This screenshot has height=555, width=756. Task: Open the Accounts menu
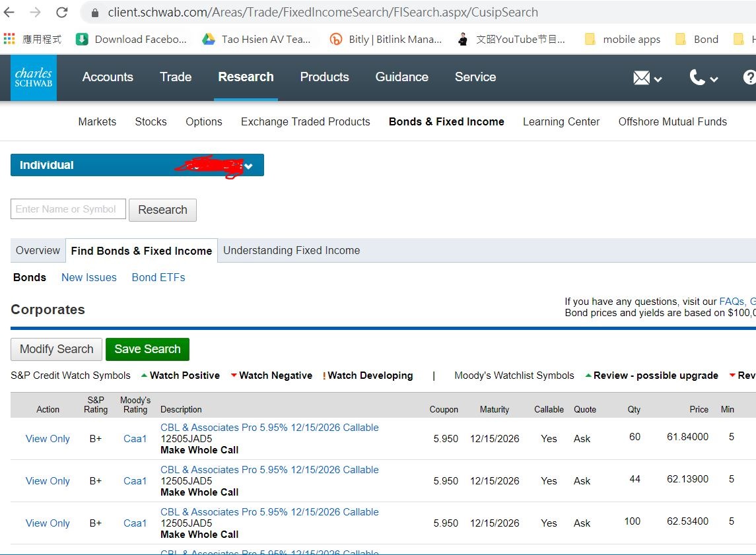(108, 77)
